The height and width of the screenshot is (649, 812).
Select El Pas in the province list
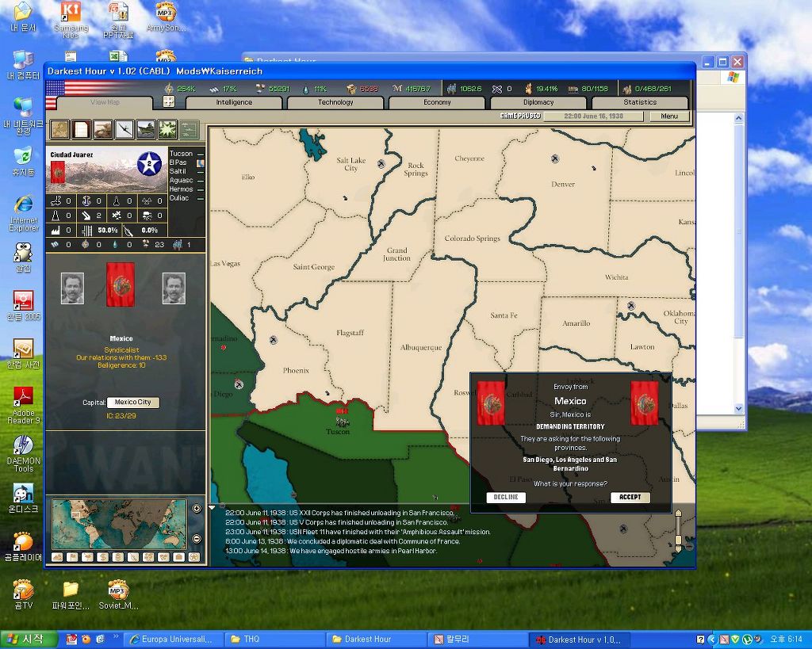pos(178,162)
